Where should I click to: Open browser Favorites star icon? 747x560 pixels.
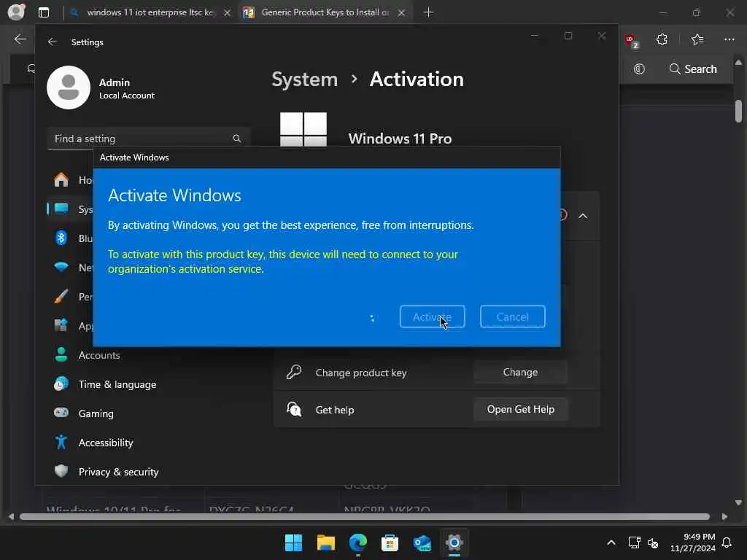point(697,39)
